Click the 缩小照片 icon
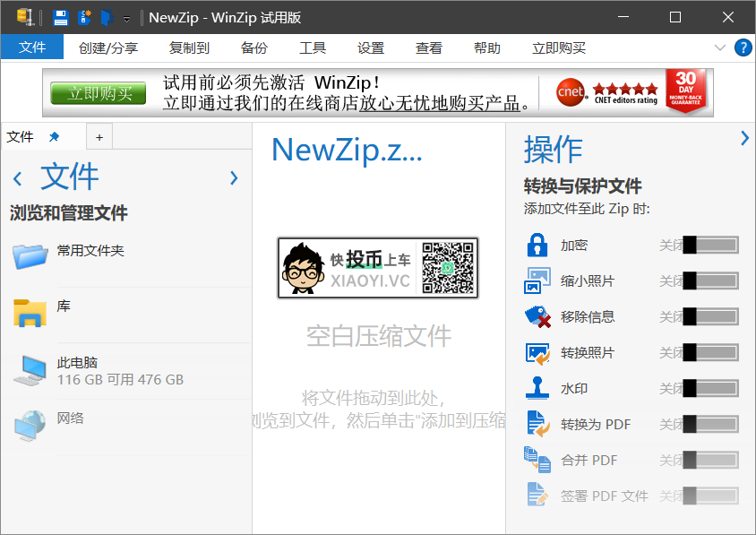The height and width of the screenshot is (535, 756). click(537, 280)
